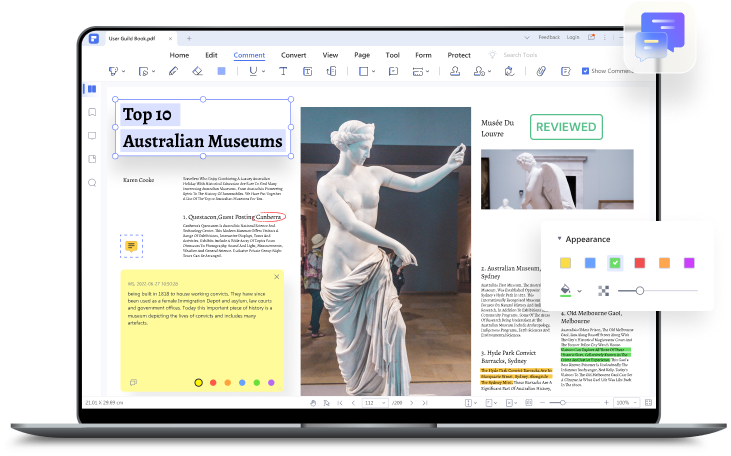Select the Text Callout tool

pyautogui.click(x=331, y=71)
